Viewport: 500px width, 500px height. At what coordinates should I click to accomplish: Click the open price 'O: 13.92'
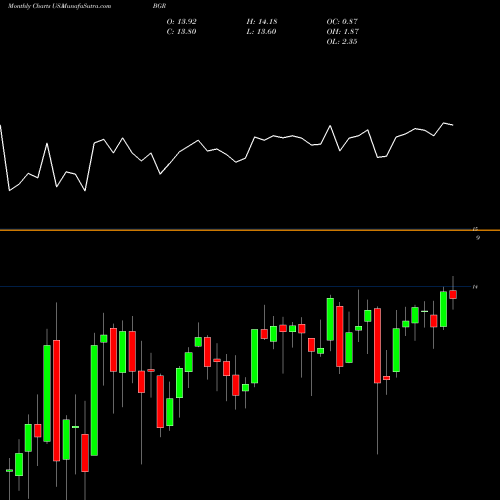pyautogui.click(x=182, y=22)
